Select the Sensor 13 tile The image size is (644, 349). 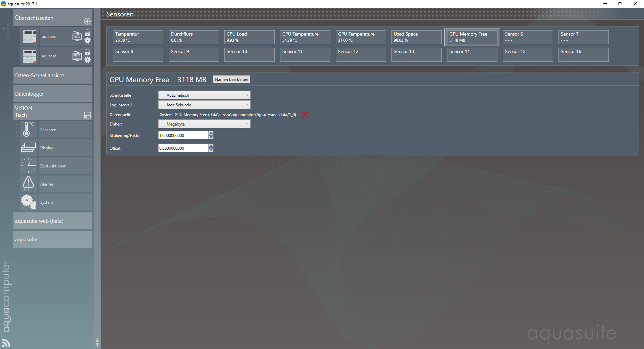click(416, 54)
